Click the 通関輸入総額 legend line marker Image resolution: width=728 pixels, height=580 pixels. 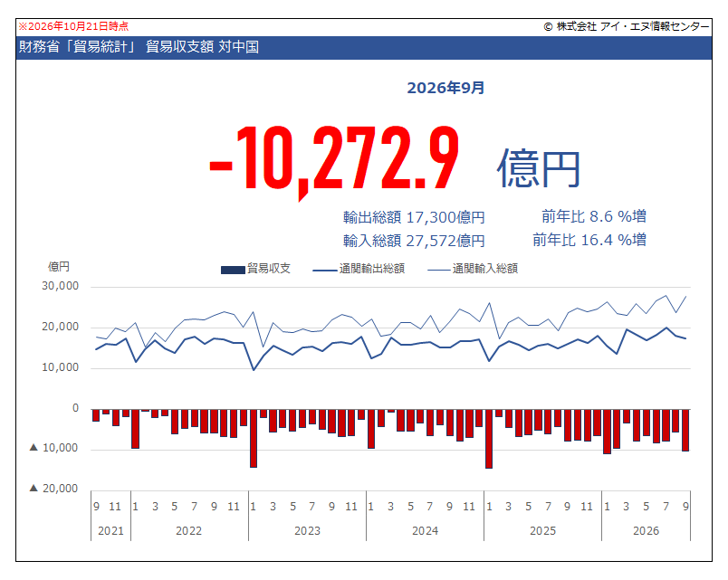pyautogui.click(x=439, y=270)
